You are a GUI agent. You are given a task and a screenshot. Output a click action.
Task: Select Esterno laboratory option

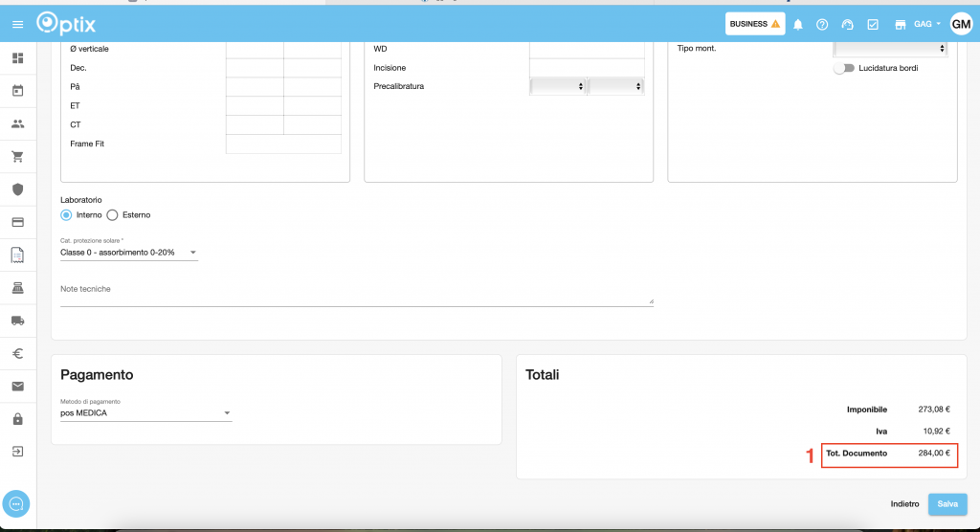[x=113, y=215]
